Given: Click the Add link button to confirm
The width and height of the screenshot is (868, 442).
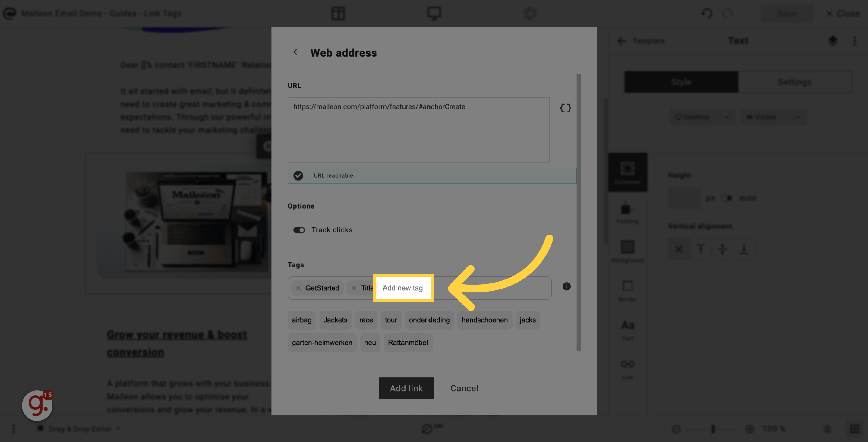Looking at the screenshot, I should point(406,388).
